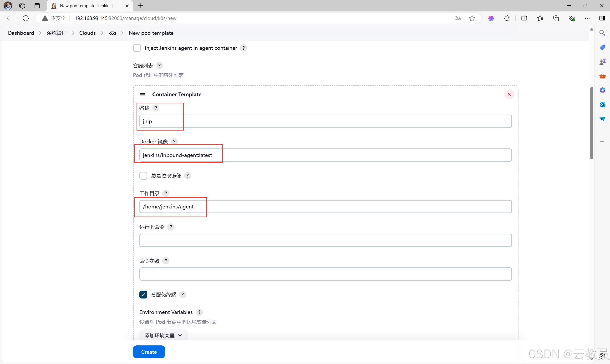Click the scrollbar up arrow
Screen dimensions: 610x364
click(592, 30)
